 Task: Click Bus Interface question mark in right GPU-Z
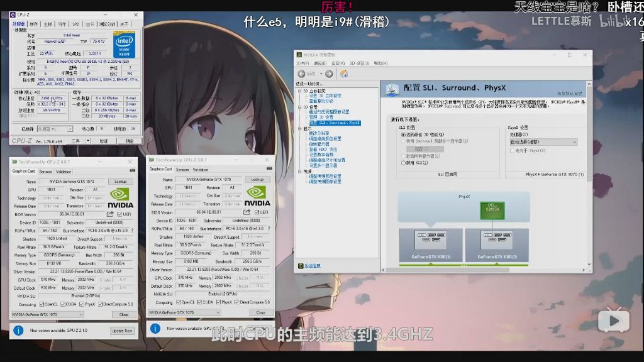click(x=269, y=229)
